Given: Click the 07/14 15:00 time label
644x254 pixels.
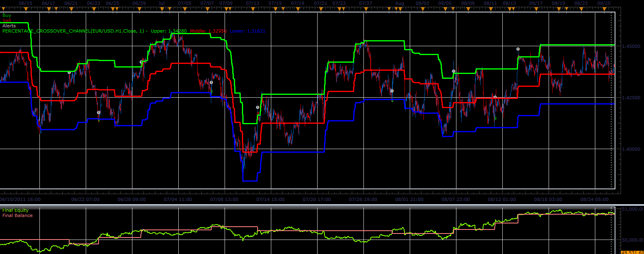Looking at the screenshot, I should 270,199.
